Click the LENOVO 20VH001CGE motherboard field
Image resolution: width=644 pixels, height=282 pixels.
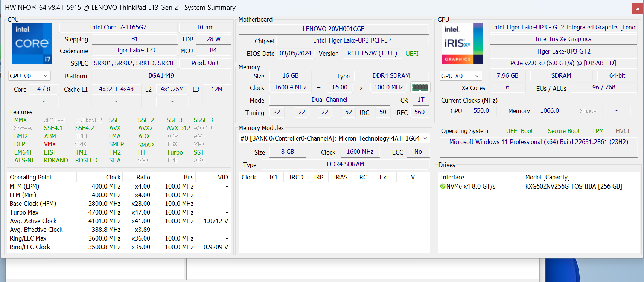334,29
